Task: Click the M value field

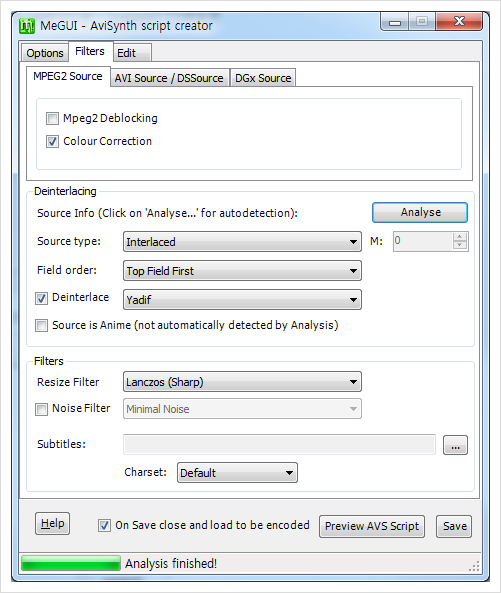Action: click(x=423, y=241)
